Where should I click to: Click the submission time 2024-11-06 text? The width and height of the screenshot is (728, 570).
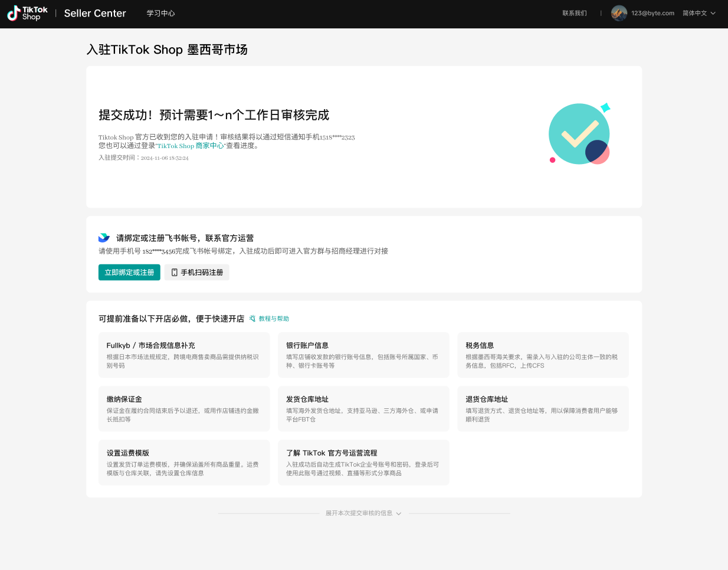pos(165,158)
